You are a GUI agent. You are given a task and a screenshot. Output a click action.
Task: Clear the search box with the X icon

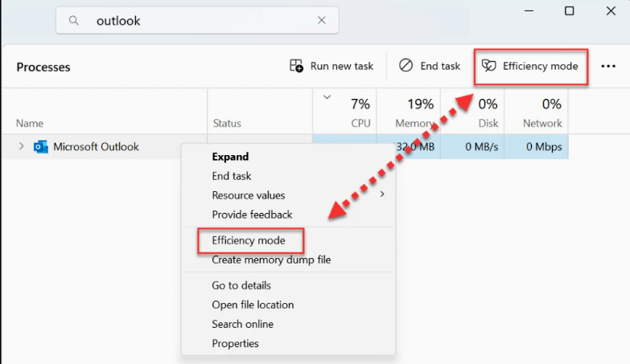[322, 21]
